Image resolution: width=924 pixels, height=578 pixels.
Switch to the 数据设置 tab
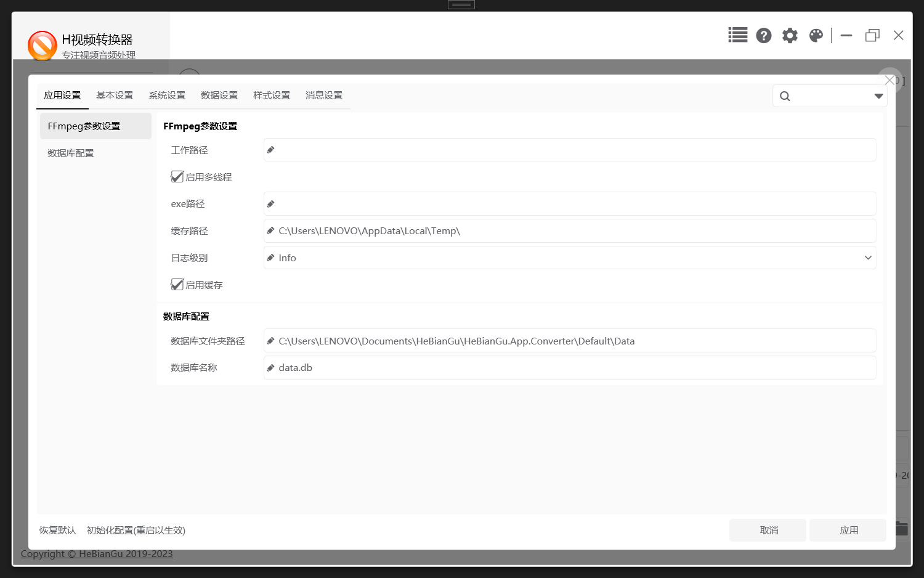[219, 96]
